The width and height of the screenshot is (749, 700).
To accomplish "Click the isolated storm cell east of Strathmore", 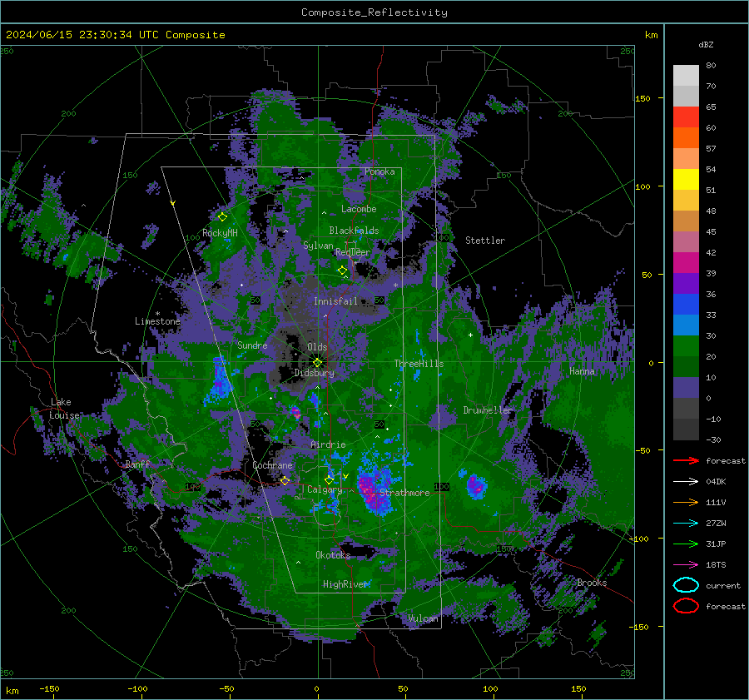I will tap(476, 486).
